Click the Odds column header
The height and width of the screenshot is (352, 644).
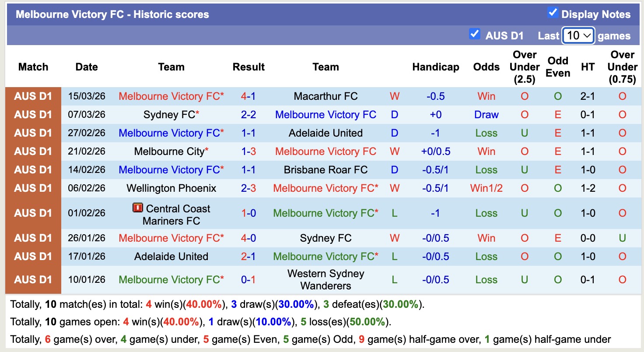pyautogui.click(x=486, y=67)
